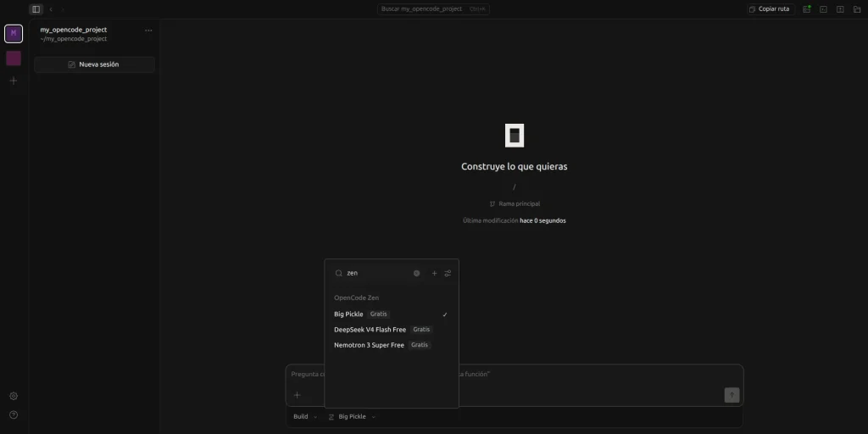Add a model provider with the plus icon
Screen dimensions: 868x434
pyautogui.click(x=435, y=273)
